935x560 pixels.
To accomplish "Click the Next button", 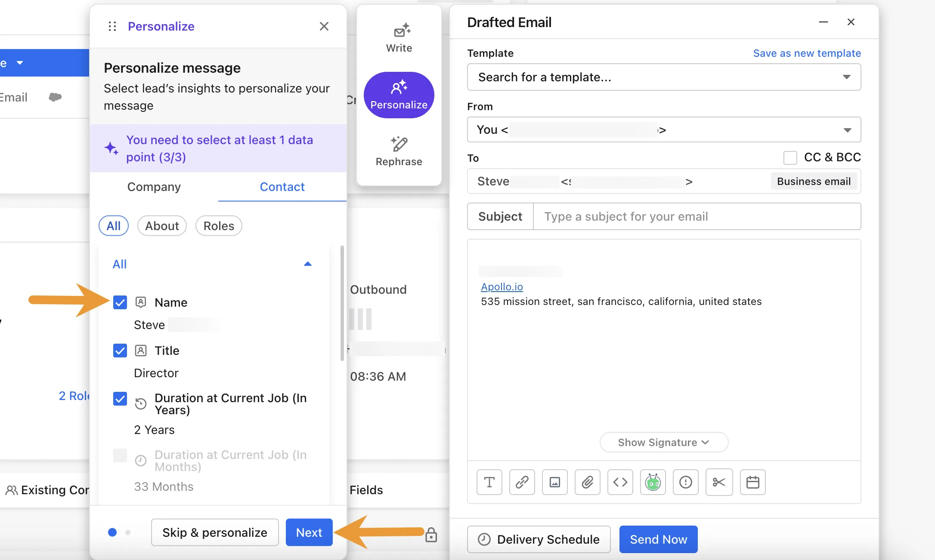I will click(x=309, y=532).
